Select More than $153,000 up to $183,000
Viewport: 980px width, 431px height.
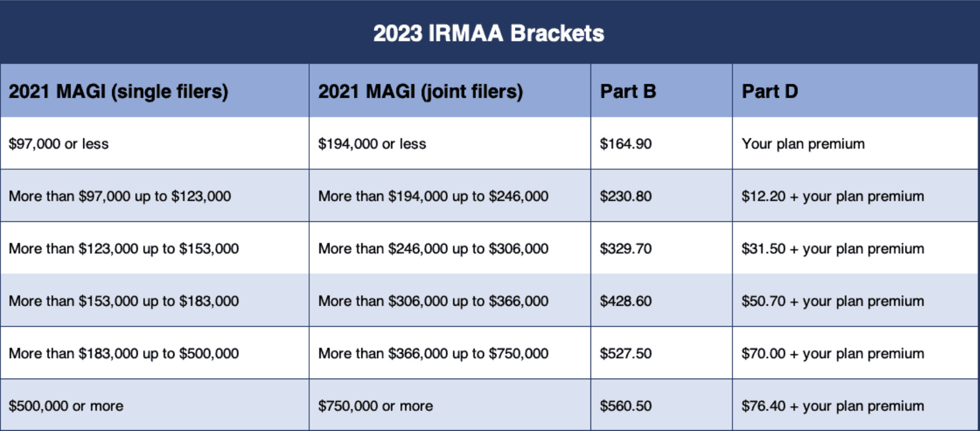pyautogui.click(x=124, y=301)
